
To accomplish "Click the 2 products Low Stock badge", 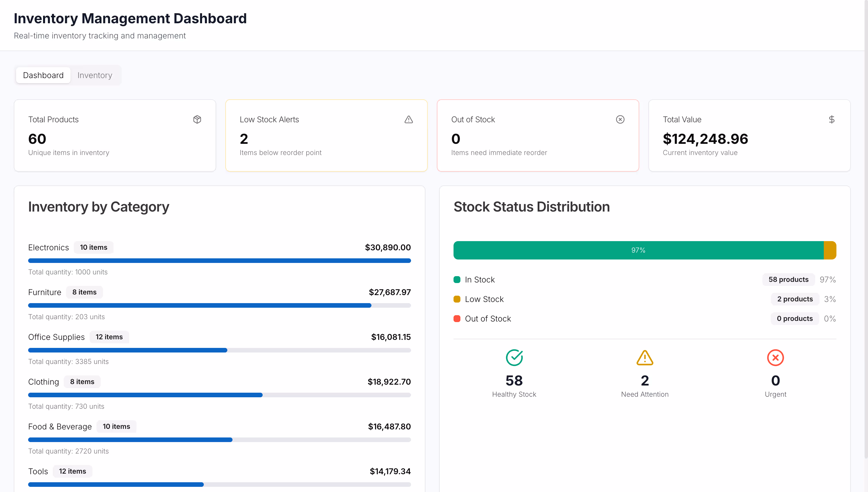I will pos(795,299).
